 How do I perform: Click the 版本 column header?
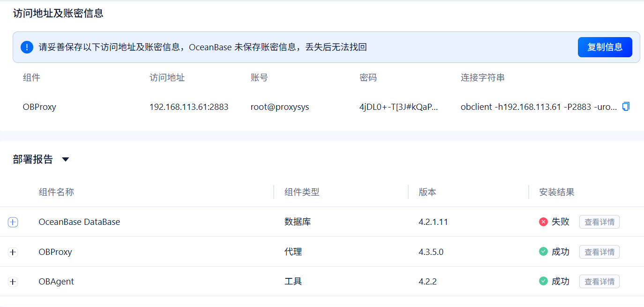click(x=427, y=192)
